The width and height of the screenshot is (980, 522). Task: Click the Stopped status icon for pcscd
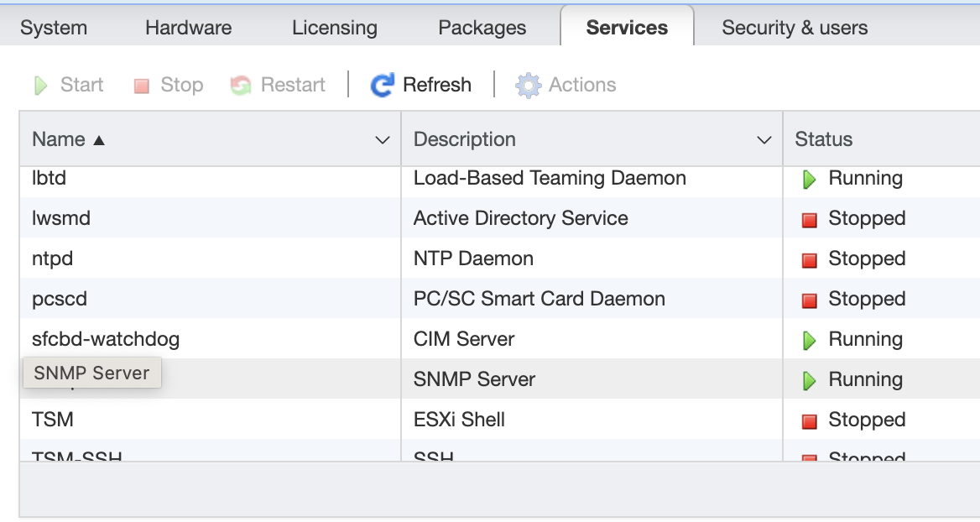[x=810, y=300]
